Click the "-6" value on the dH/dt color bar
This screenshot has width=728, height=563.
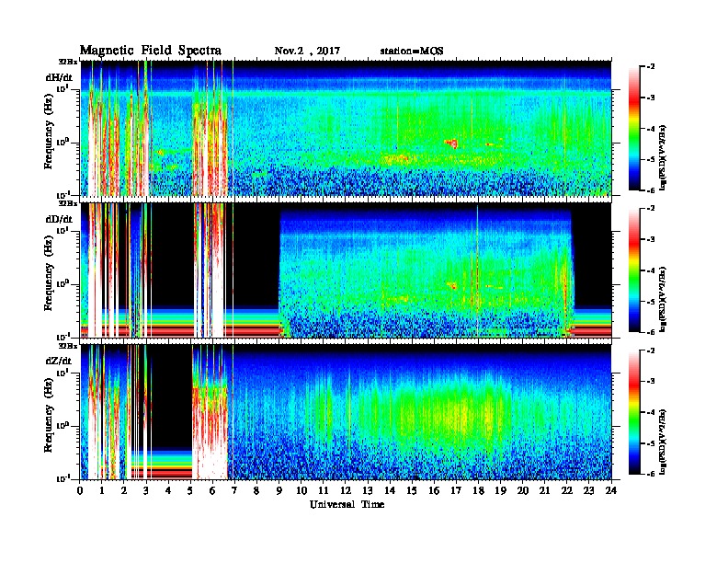pos(651,190)
